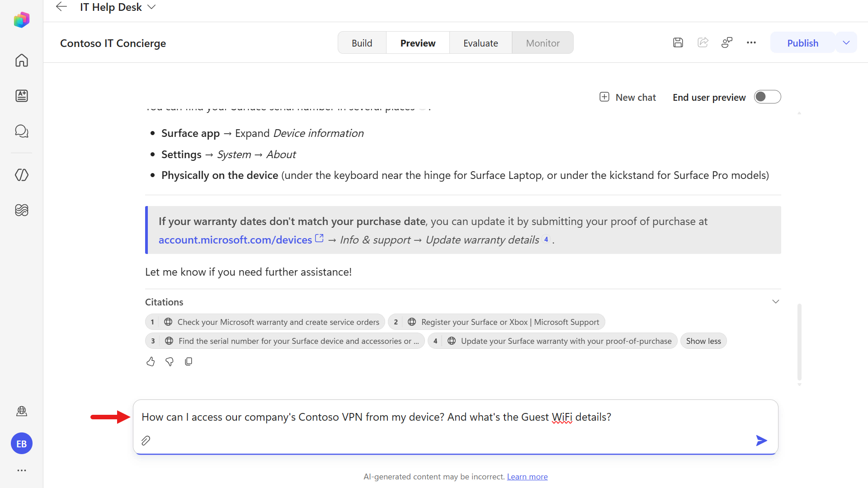Open the sidebar more options ellipsis
Viewport: 868px width, 488px height.
point(21,470)
